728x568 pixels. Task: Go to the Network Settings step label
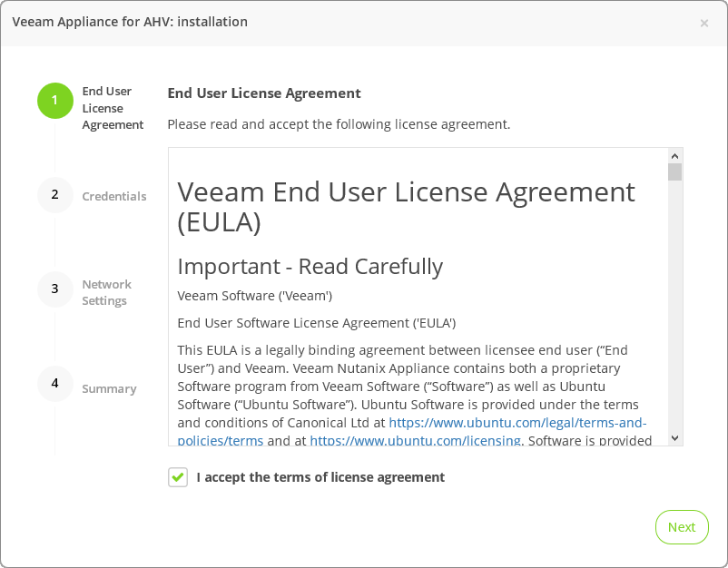click(106, 292)
